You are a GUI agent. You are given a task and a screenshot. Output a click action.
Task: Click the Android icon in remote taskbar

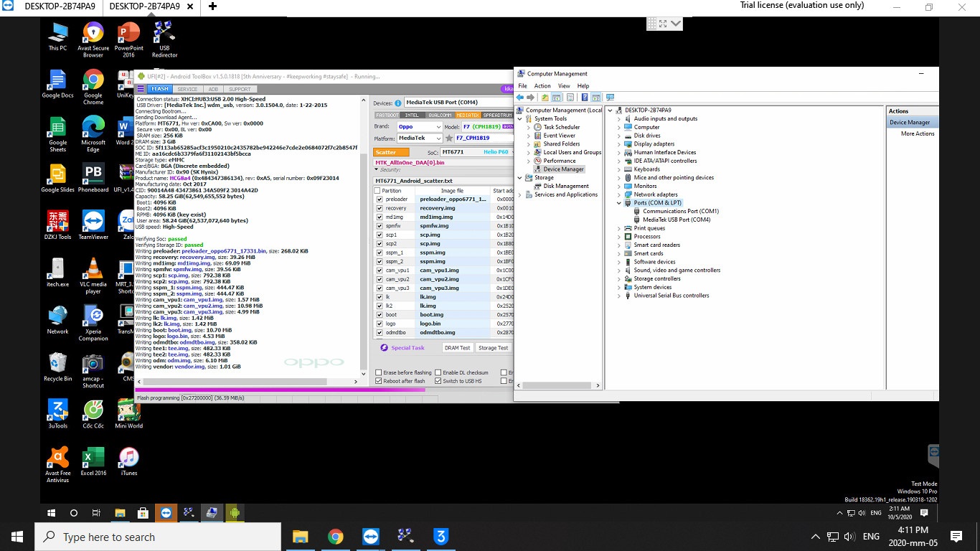coord(234,513)
